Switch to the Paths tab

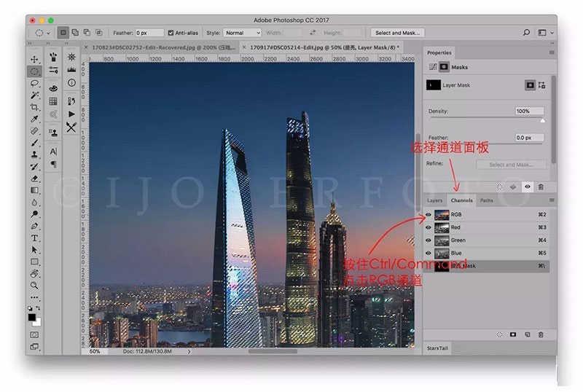click(x=486, y=200)
